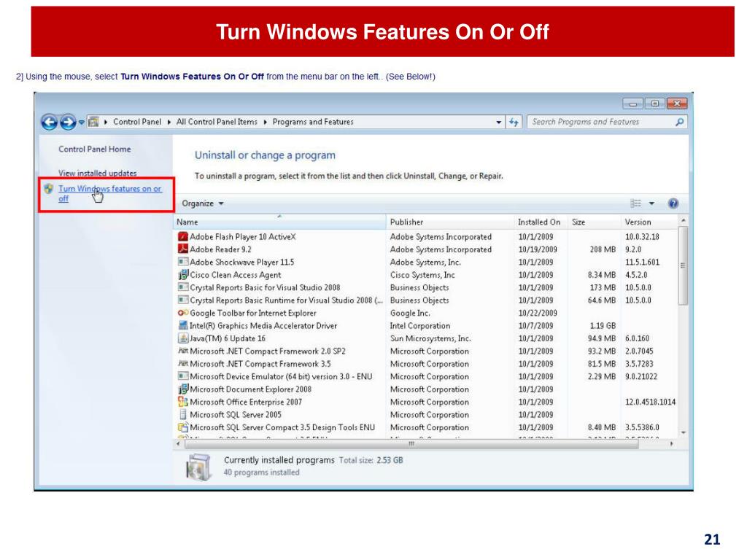Image resolution: width=747 pixels, height=560 pixels.
Task: Sort by Publisher column header
Action: (x=449, y=222)
